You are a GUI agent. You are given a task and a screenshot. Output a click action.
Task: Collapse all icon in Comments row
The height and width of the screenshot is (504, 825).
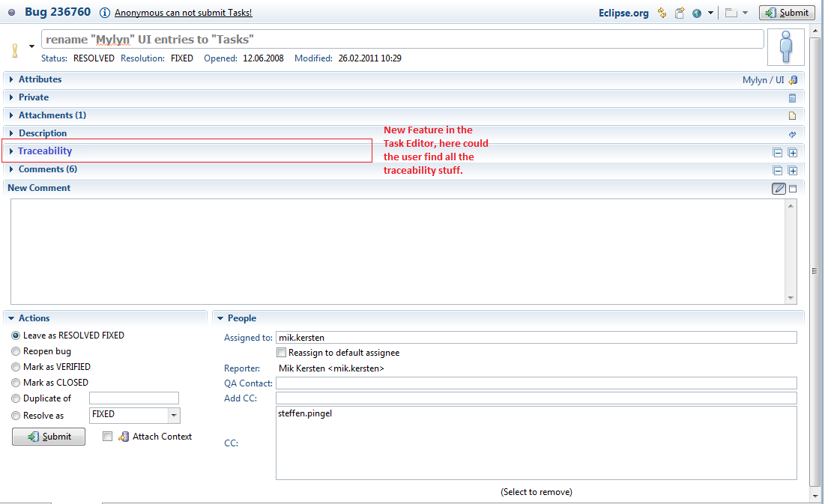click(778, 171)
